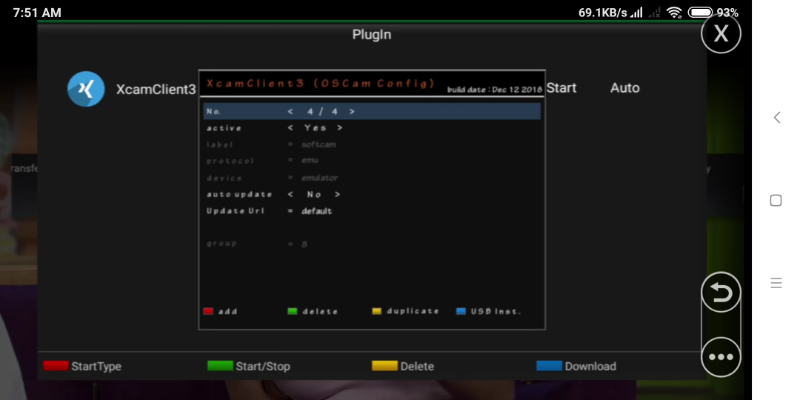800x400 pixels.
Task: Select the green Start/Stop option
Action: point(249,366)
